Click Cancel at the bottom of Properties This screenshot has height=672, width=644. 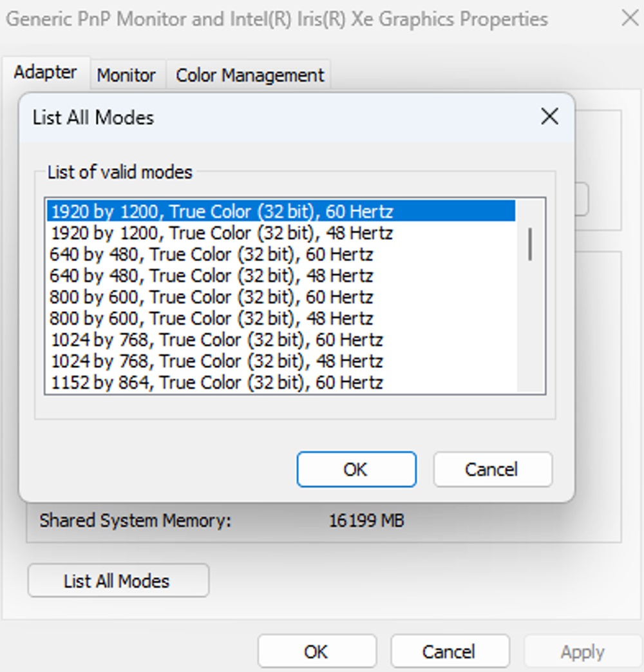coord(450,651)
